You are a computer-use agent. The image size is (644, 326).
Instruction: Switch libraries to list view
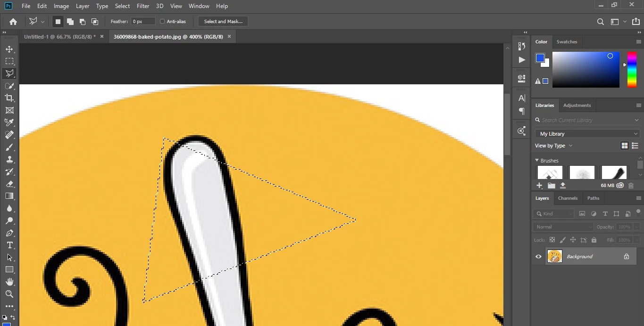[635, 146]
